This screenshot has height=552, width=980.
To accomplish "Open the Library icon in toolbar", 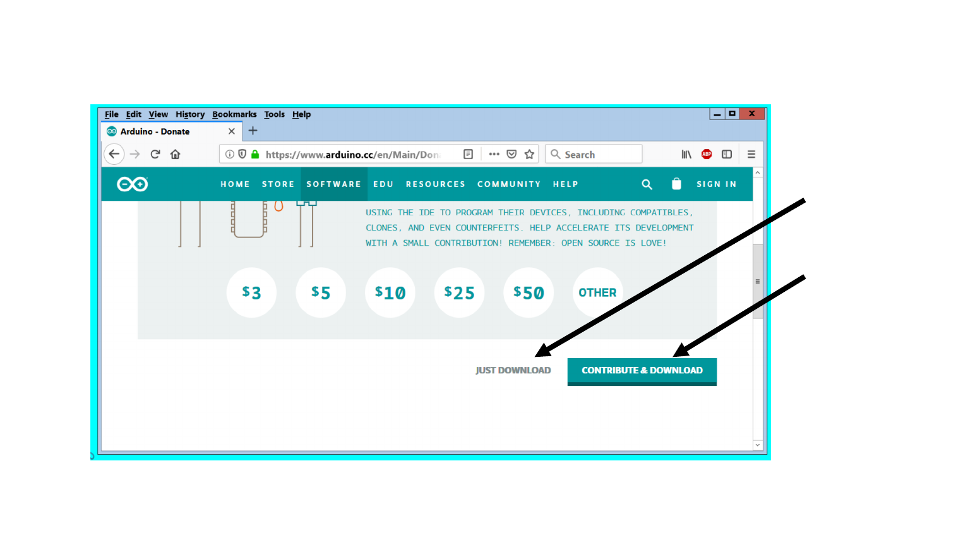I will [x=686, y=154].
